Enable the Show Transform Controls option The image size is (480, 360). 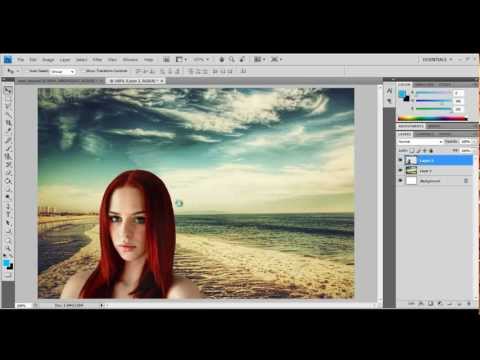[x=104, y=71]
